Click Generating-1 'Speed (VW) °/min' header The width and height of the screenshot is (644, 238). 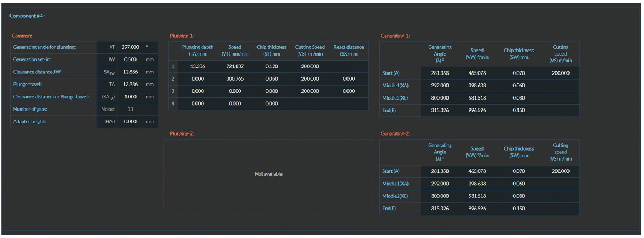477,54
